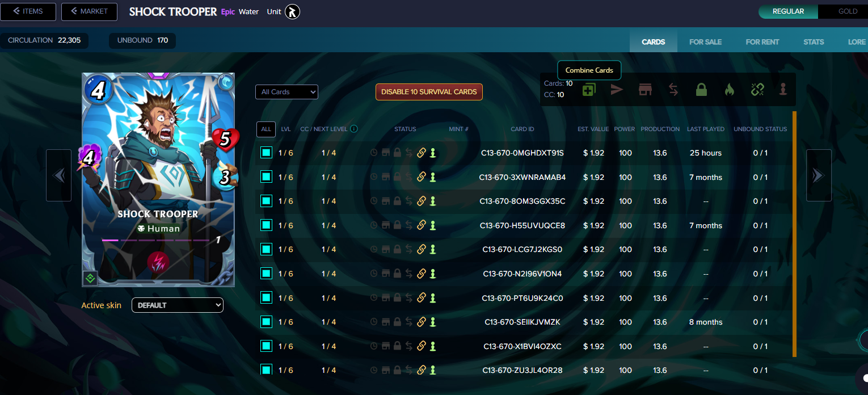Click the Unbind broken-link toolbar icon
868x395 pixels.
757,90
